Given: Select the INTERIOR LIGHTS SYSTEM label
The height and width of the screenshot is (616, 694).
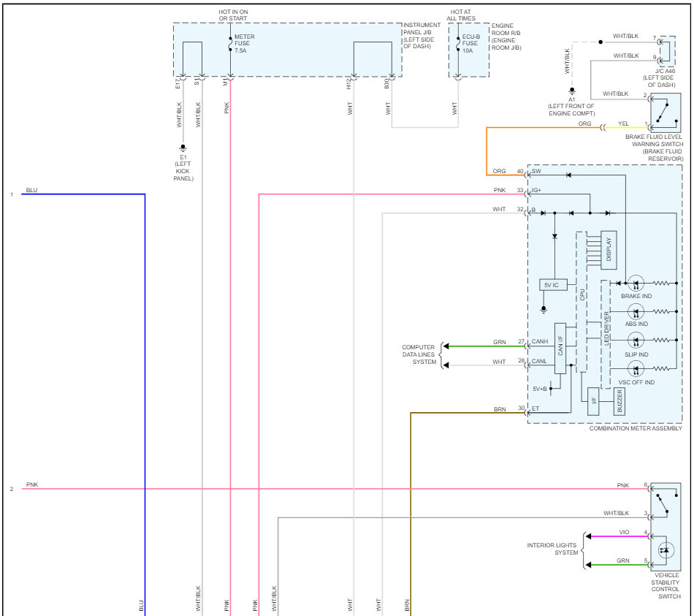Looking at the screenshot, I should pyautogui.click(x=552, y=549).
